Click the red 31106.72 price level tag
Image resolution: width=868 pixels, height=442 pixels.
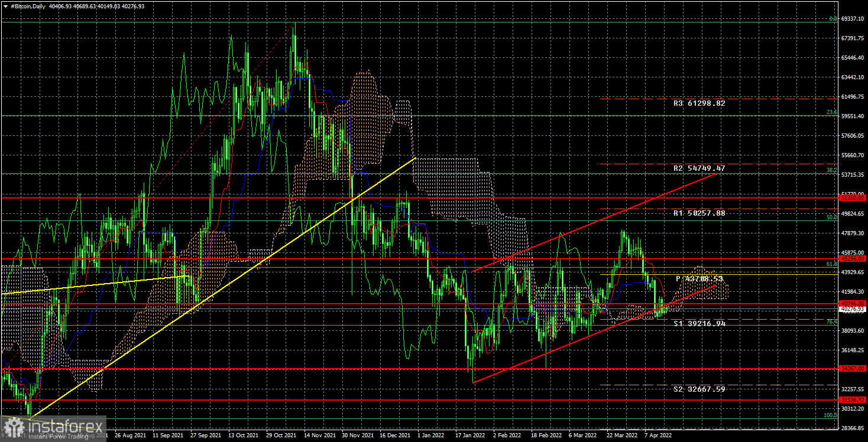tap(852, 400)
